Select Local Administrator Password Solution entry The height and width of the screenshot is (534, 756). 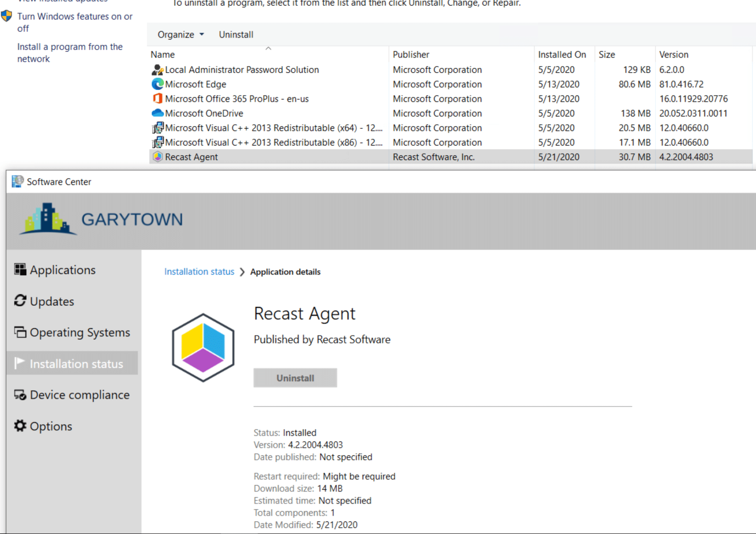click(x=242, y=70)
